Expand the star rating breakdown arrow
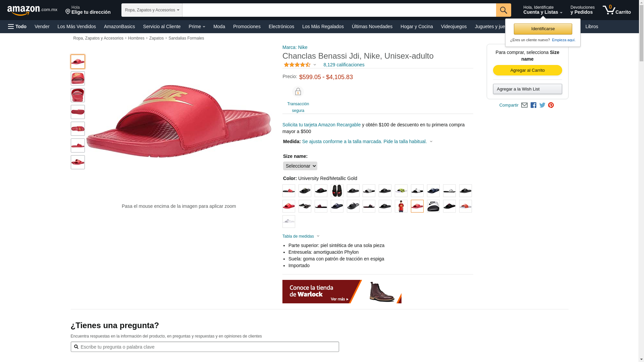 (315, 65)
